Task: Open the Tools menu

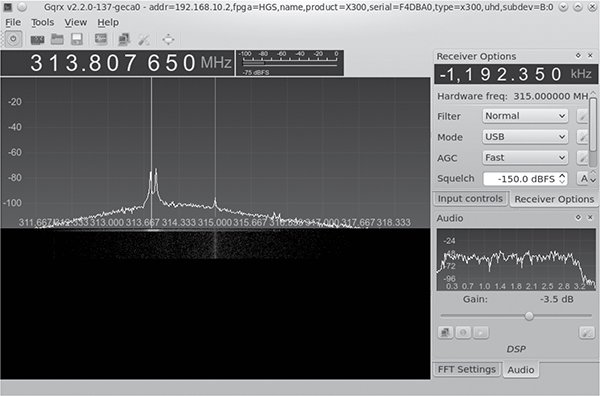Action: pos(42,23)
